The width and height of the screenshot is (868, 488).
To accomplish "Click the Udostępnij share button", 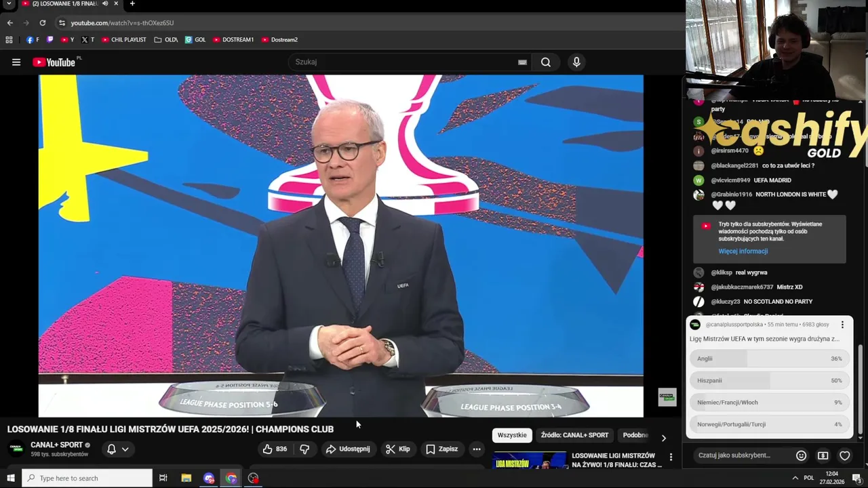I will [347, 449].
